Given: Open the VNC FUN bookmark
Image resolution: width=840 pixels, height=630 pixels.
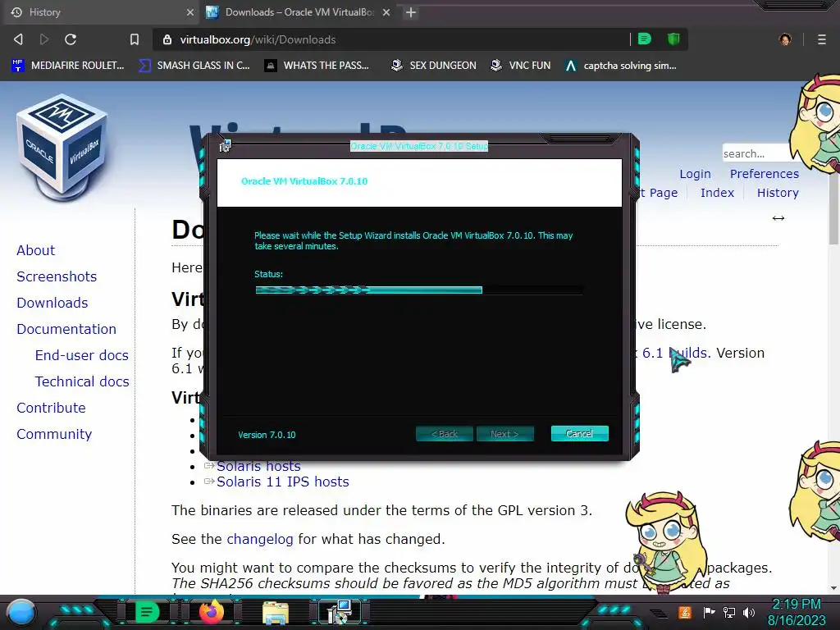Looking at the screenshot, I should click(521, 66).
